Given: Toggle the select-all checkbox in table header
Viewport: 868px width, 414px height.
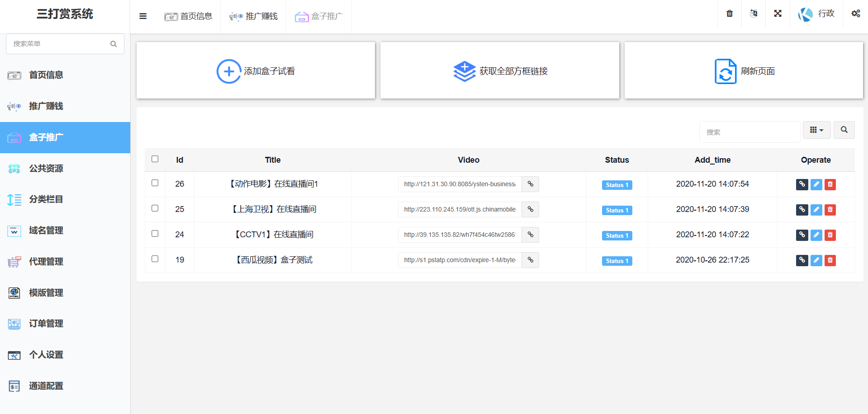Looking at the screenshot, I should pos(155,159).
